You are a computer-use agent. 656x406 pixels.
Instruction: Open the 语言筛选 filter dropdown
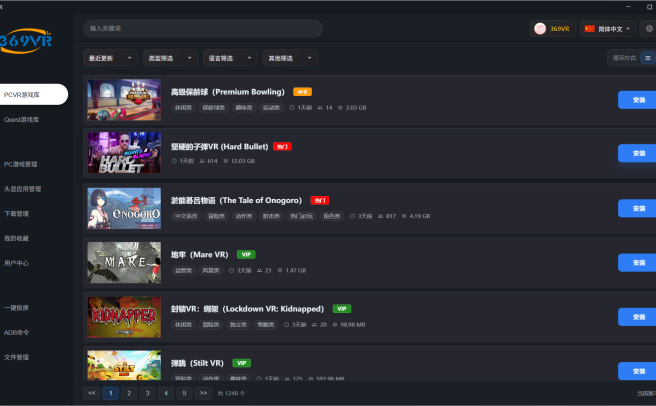[230, 58]
